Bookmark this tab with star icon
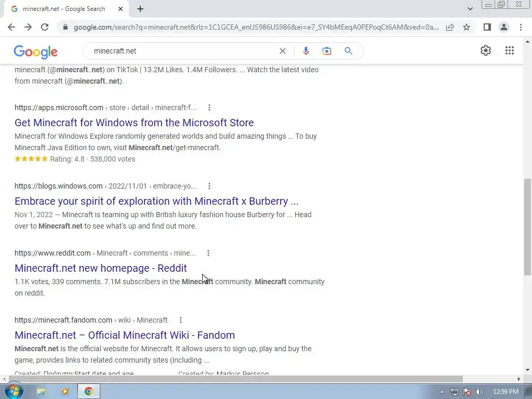532x399 pixels. pos(467,27)
